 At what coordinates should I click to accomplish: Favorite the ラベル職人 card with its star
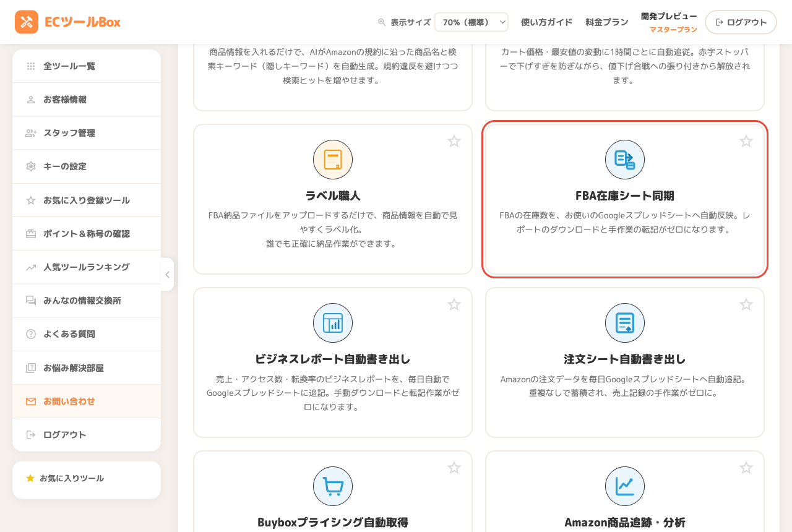coord(454,141)
